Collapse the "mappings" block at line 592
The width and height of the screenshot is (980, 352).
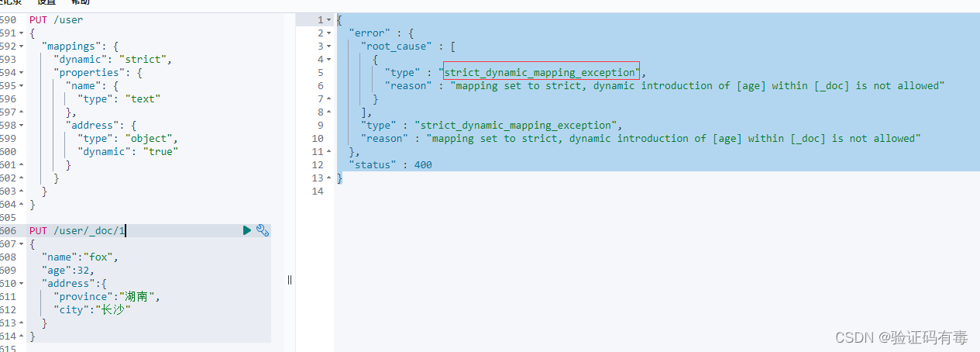[21, 47]
